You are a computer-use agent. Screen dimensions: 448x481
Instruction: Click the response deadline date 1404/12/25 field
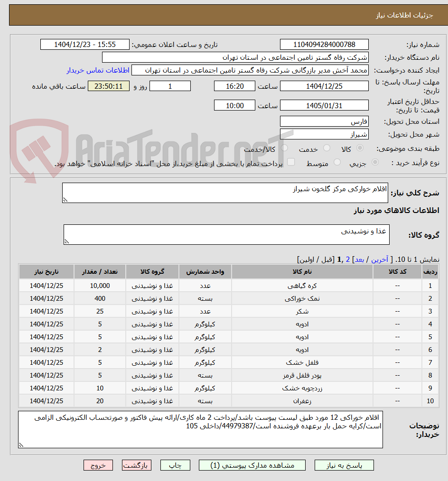(x=324, y=86)
